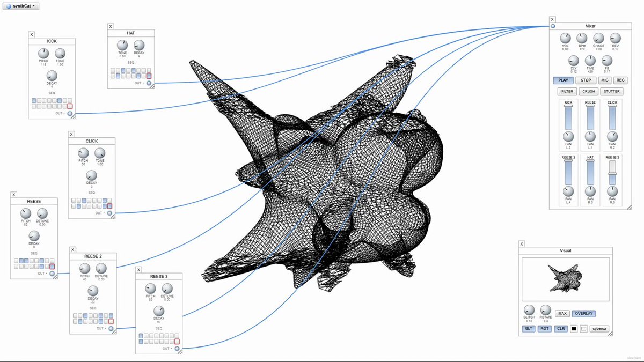Open the cyberca preset dropdown
The width and height of the screenshot is (644, 362).
[x=599, y=329]
